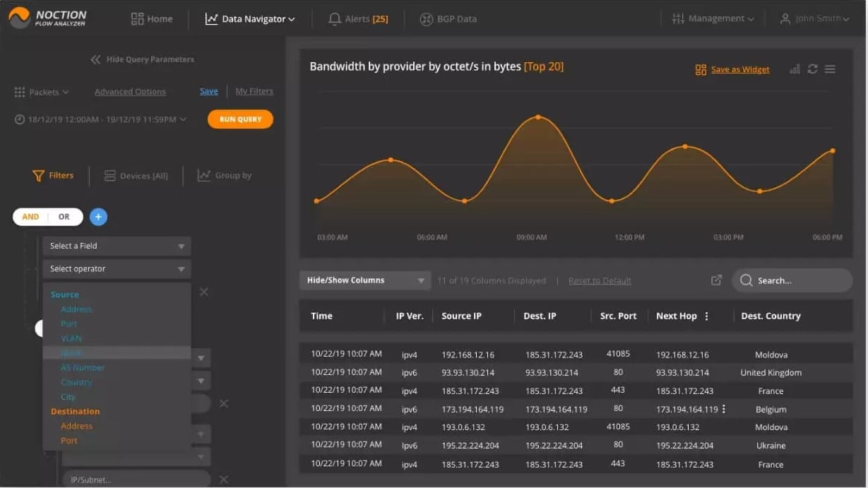Choose Address under Source in field list

[76, 309]
